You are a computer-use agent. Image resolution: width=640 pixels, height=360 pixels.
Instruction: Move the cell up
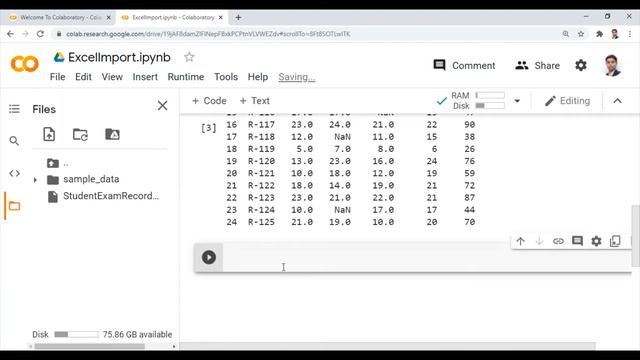520,241
